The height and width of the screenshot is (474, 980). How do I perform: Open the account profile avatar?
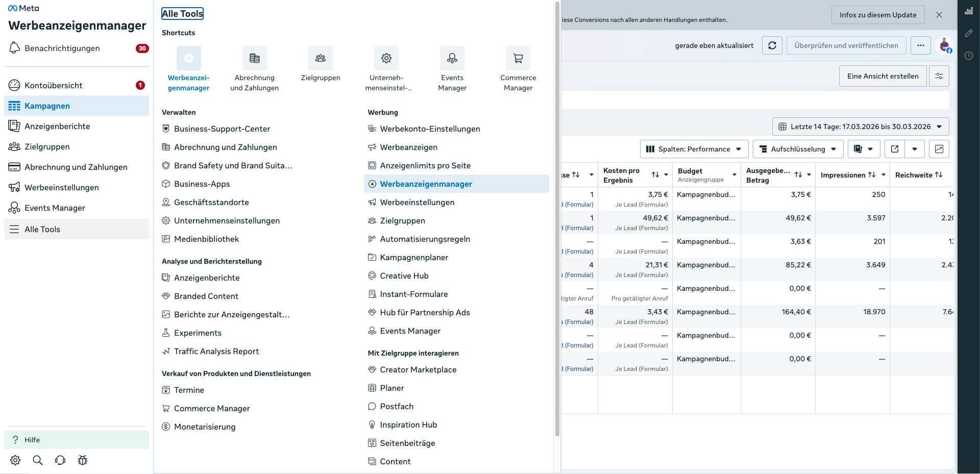pyautogui.click(x=945, y=45)
